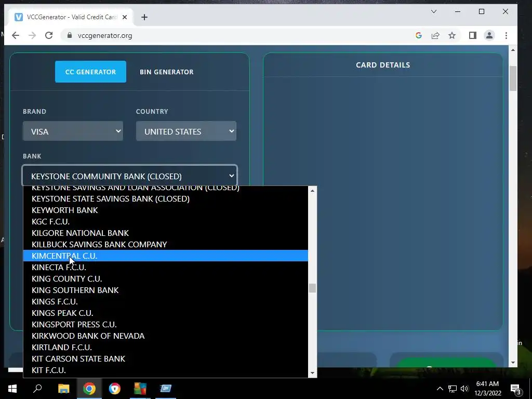Viewport: 532px width, 399px height.
Task: Choose KING SOUTHERN BANK
Action: click(x=166, y=290)
